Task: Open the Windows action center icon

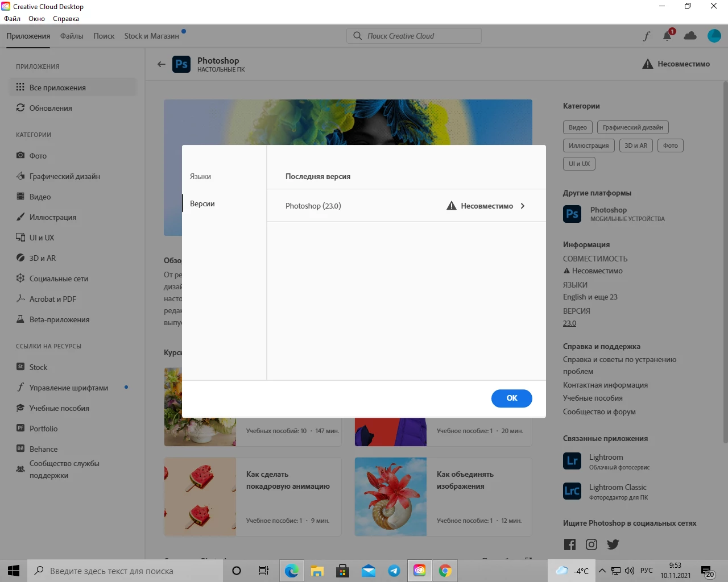Action: [x=708, y=571]
